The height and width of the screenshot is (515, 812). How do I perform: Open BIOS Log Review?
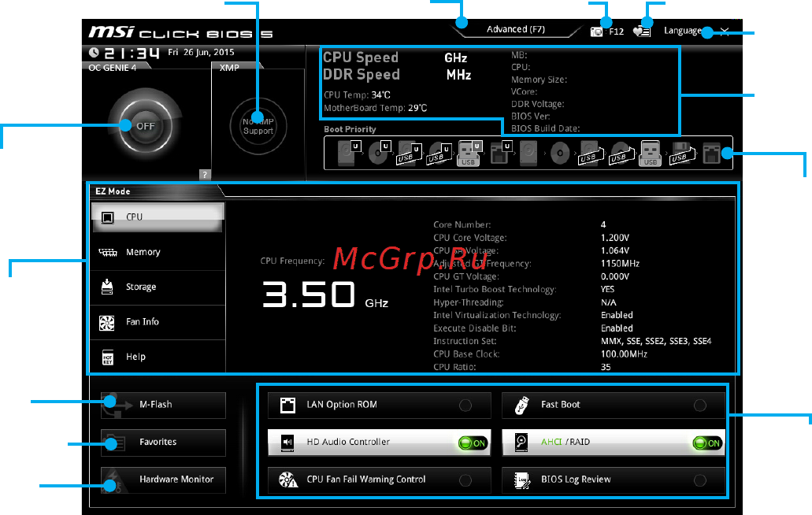[614, 480]
